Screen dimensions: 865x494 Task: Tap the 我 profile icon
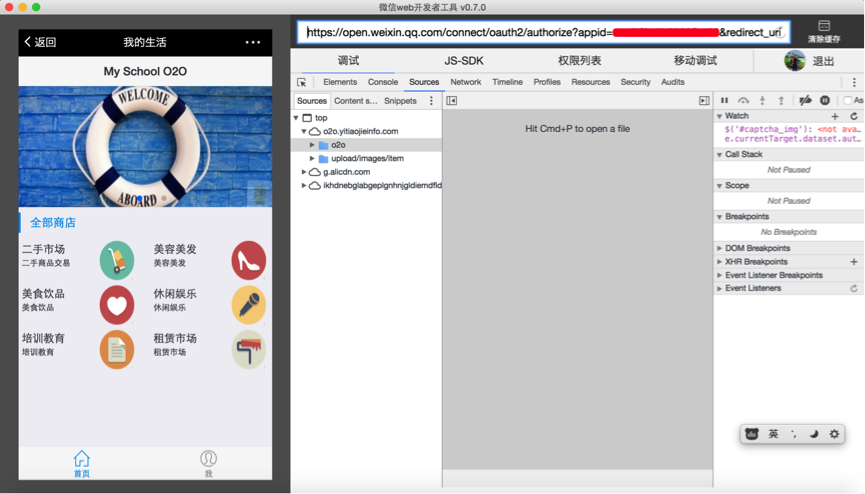tap(208, 463)
